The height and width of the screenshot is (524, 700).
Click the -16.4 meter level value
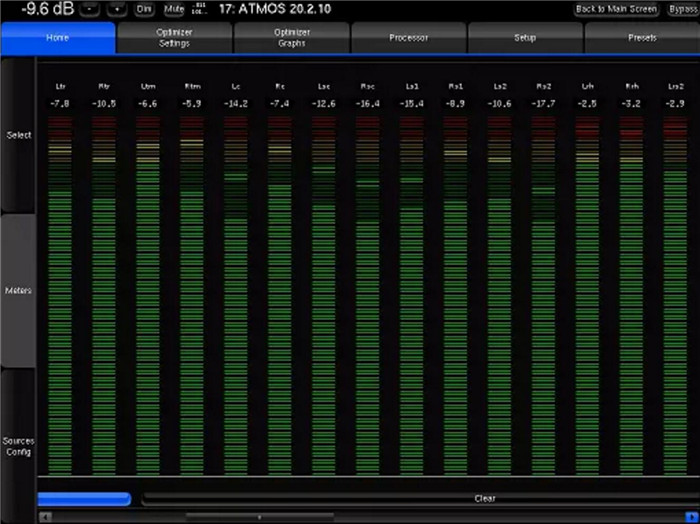coord(367,104)
